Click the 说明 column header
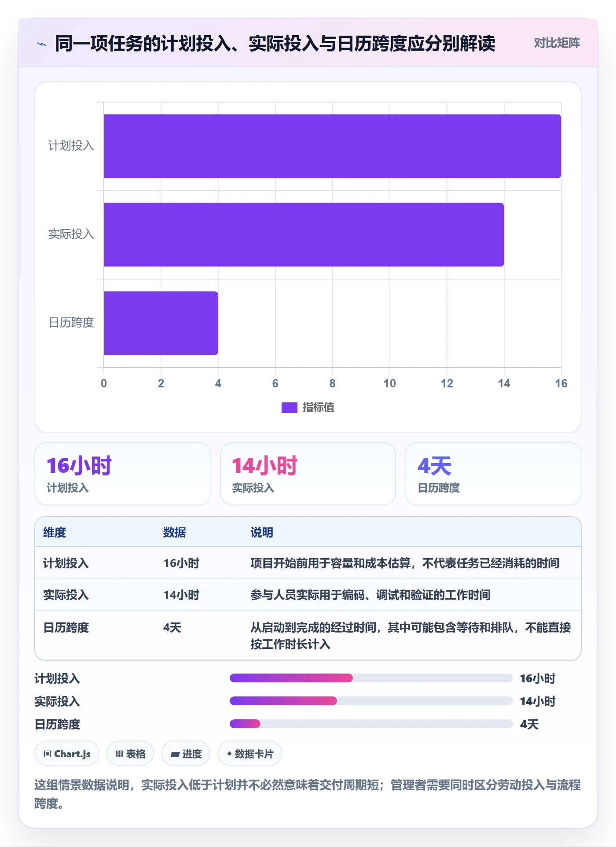The height and width of the screenshot is (847, 616). coord(262,532)
